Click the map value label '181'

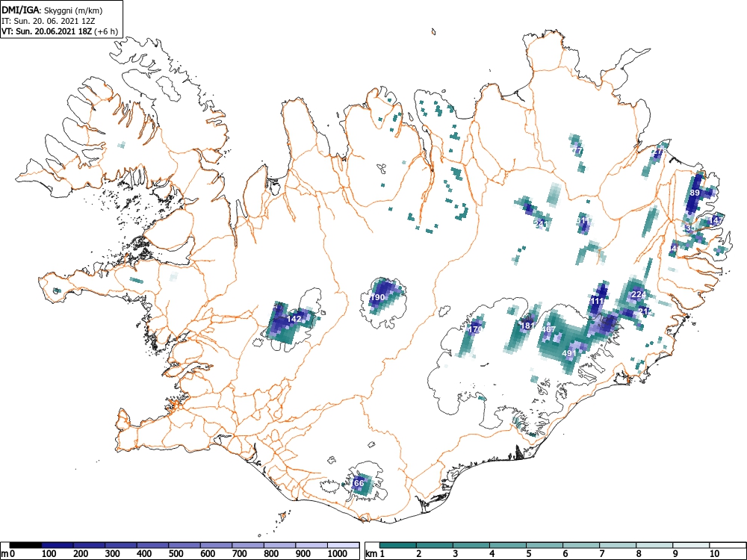[528, 326]
